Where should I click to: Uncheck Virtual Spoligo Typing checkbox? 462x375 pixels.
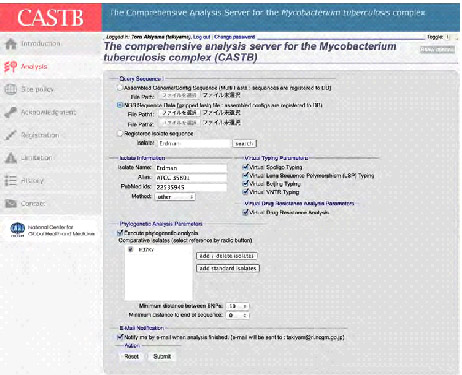pyautogui.click(x=246, y=167)
